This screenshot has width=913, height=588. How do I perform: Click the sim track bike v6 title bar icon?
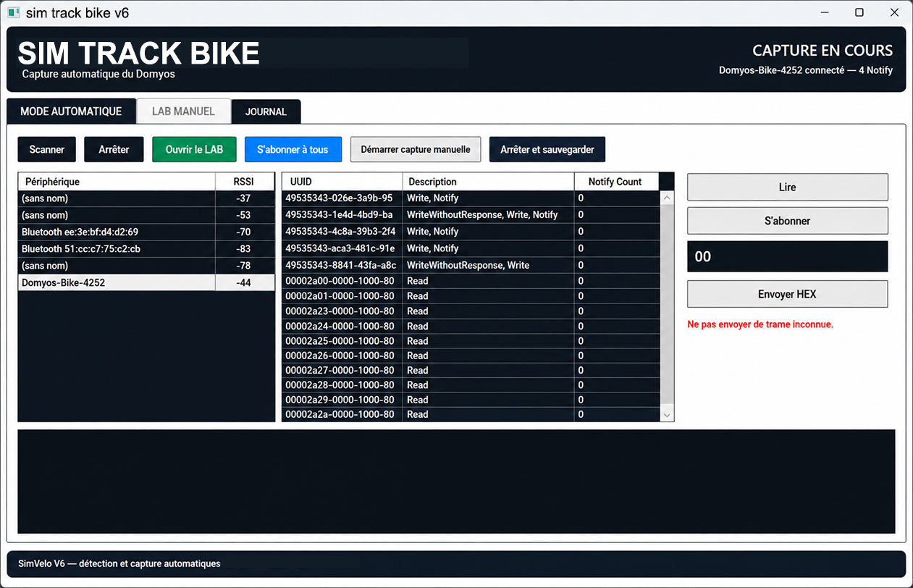pyautogui.click(x=14, y=12)
